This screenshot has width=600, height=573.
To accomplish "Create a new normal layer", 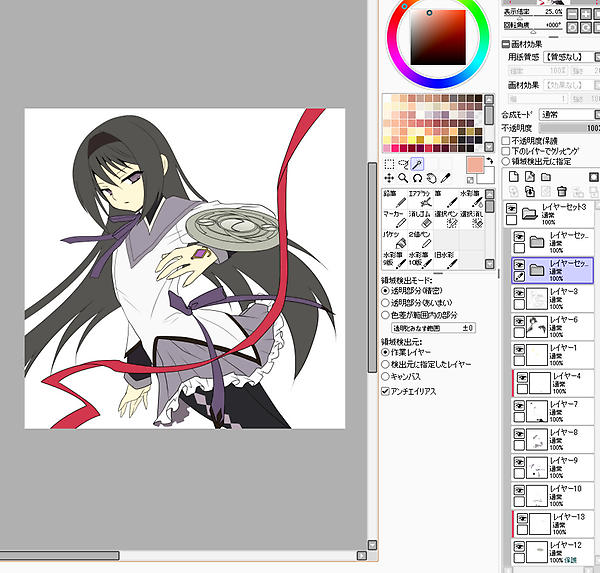I will [514, 177].
